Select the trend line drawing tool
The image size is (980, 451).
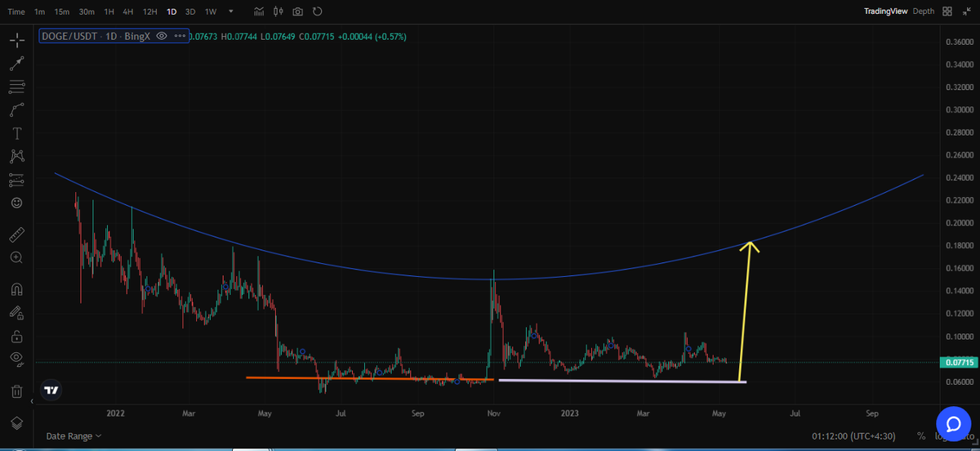tap(16, 64)
